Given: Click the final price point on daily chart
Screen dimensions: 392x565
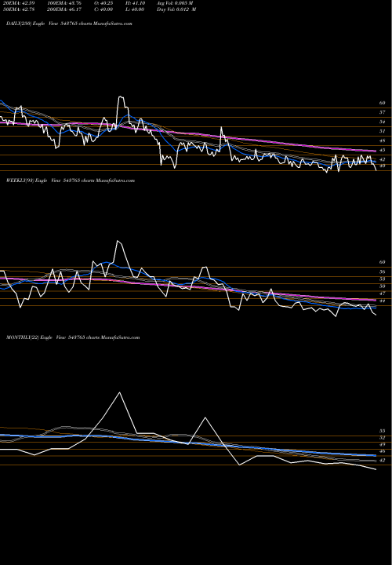Looking at the screenshot, I should coord(376,169).
